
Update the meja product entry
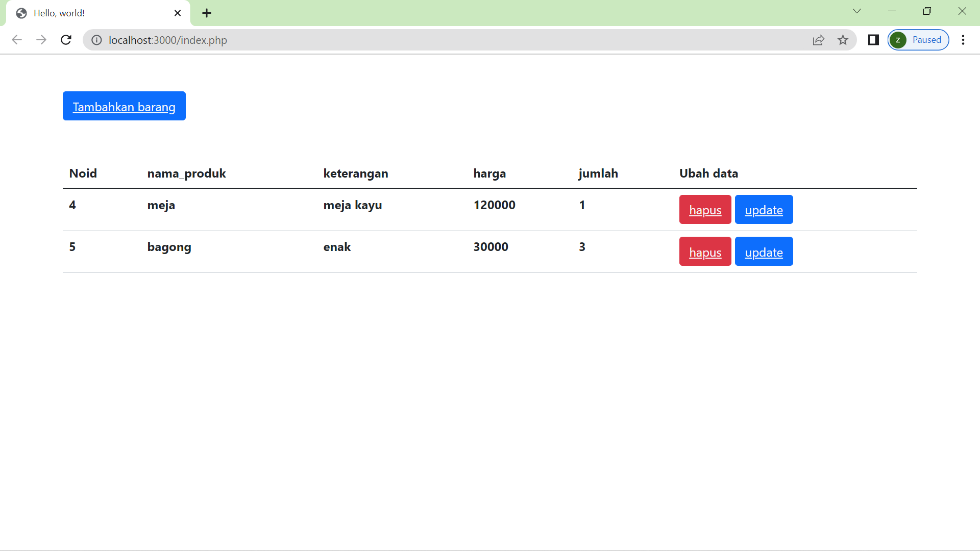[764, 209]
